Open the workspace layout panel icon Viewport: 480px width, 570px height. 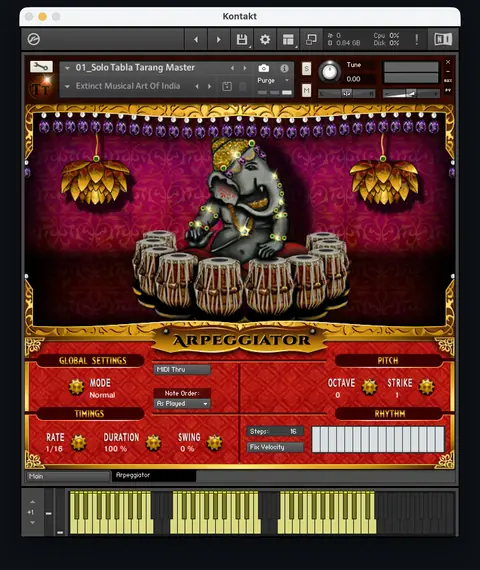click(288, 39)
